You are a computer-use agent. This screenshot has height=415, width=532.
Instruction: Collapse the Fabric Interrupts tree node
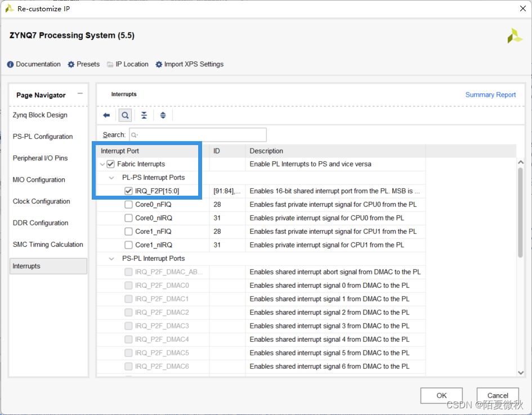coord(102,164)
